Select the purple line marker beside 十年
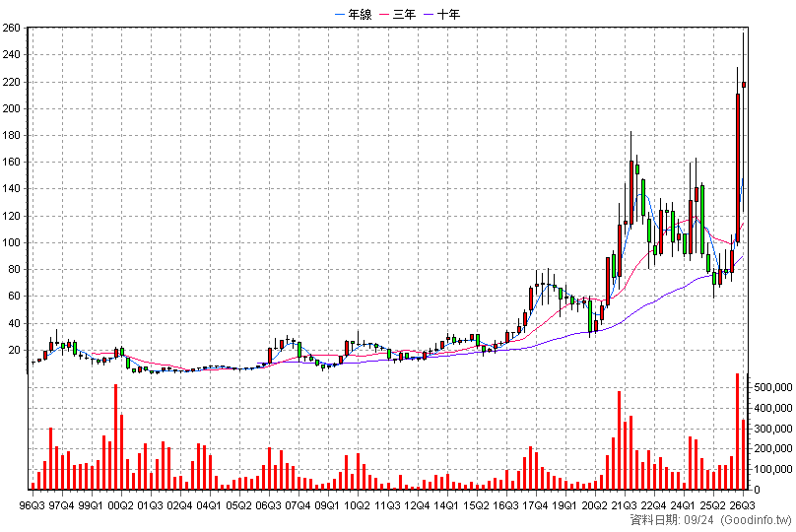 pyautogui.click(x=429, y=14)
